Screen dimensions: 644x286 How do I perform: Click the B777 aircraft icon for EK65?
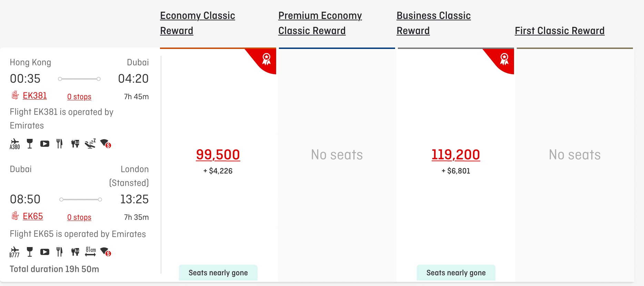click(14, 252)
